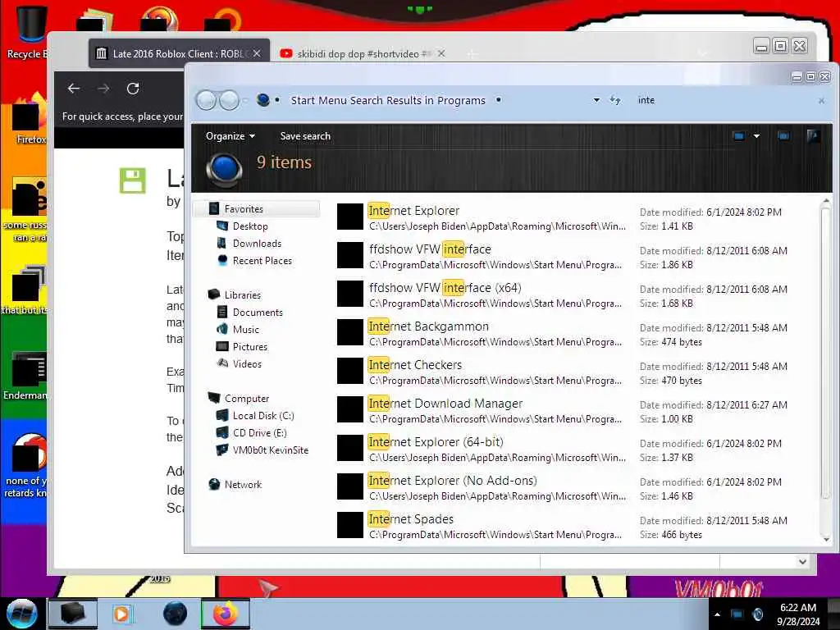Click the volume tray icon
Viewport: 840px width, 630px height.
click(x=758, y=614)
